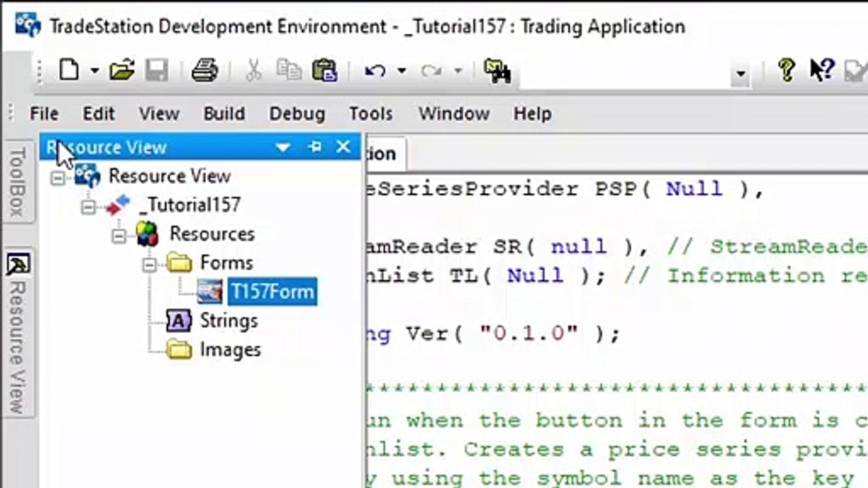Select the Forms folder tree item

click(x=226, y=263)
